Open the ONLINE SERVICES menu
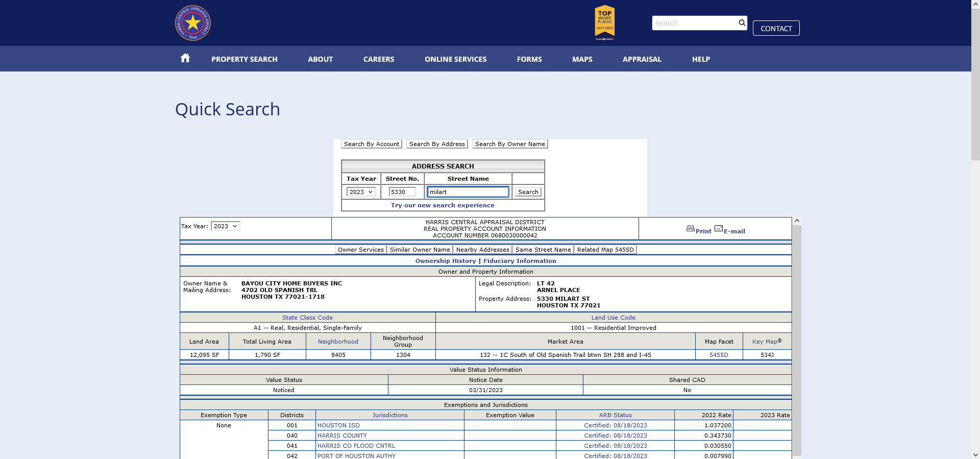 (x=455, y=59)
